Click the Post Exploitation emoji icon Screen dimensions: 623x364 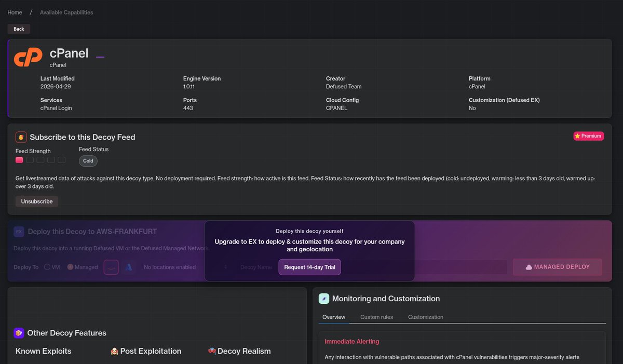tap(115, 352)
